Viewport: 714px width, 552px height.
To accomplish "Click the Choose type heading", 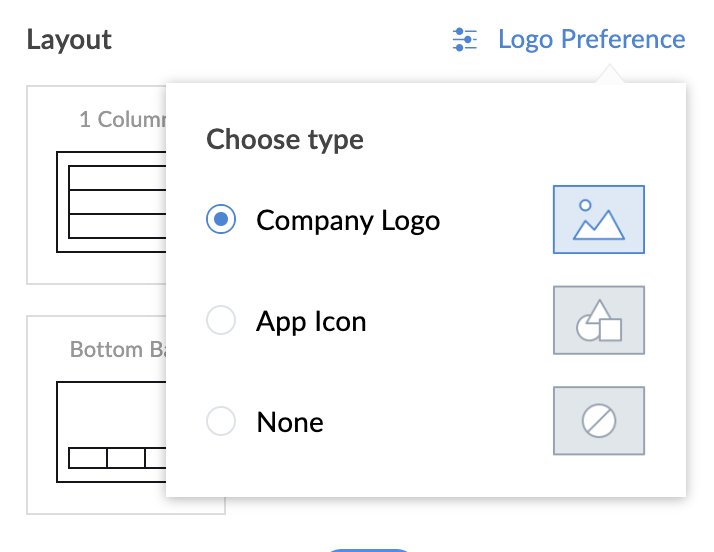I will (x=285, y=139).
